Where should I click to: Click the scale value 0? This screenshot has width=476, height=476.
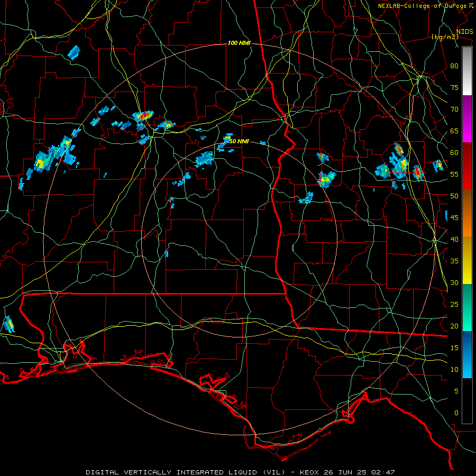[x=456, y=413]
